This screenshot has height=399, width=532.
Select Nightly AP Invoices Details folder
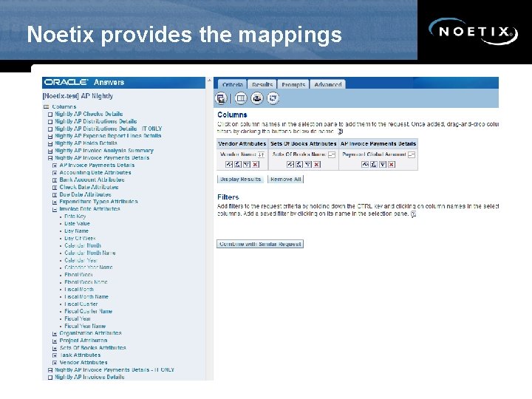pos(89,378)
